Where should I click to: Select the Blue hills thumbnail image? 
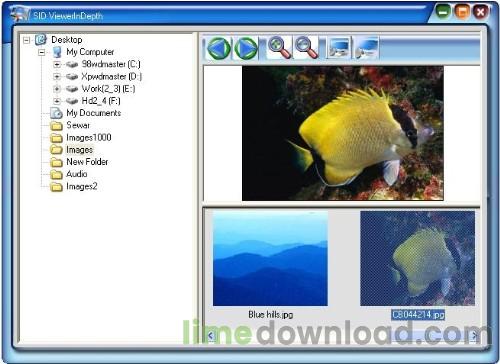coord(270,258)
